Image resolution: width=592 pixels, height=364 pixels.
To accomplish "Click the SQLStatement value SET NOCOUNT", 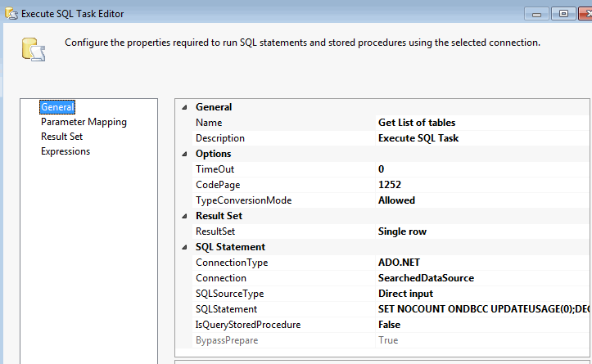I will pyautogui.click(x=483, y=309).
